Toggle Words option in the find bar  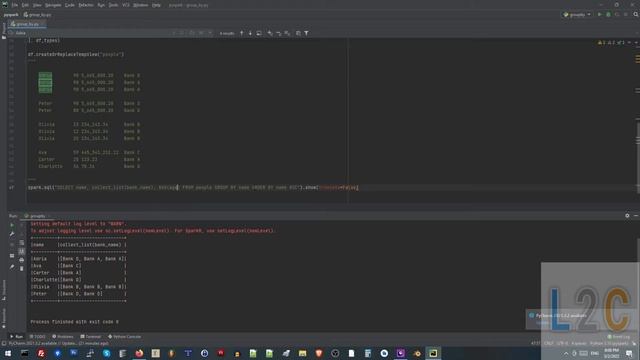point(201,33)
